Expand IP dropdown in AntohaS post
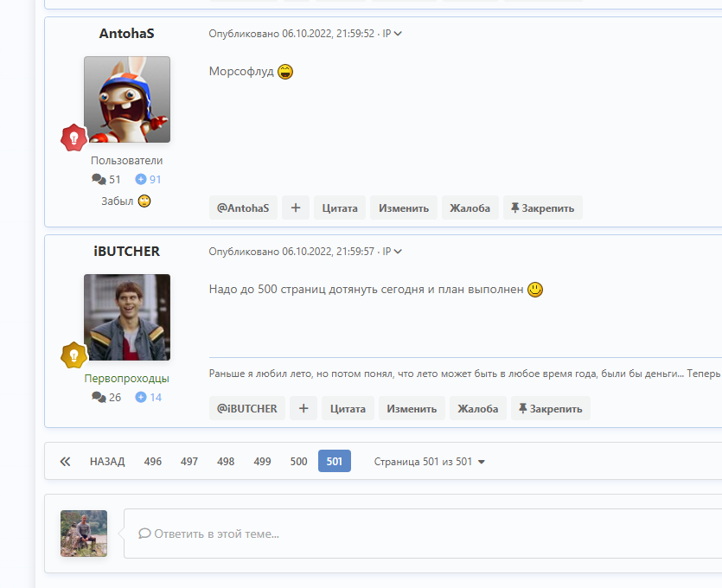 pyautogui.click(x=393, y=34)
